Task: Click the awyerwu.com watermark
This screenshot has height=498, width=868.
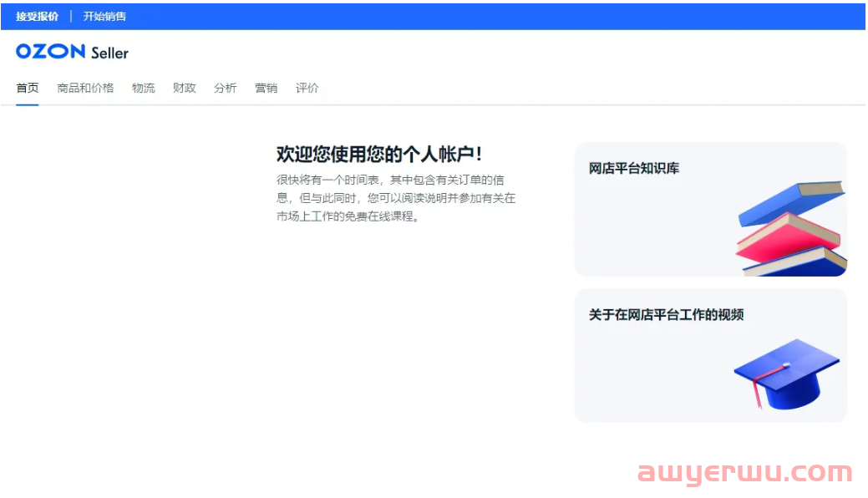Action: [744, 473]
